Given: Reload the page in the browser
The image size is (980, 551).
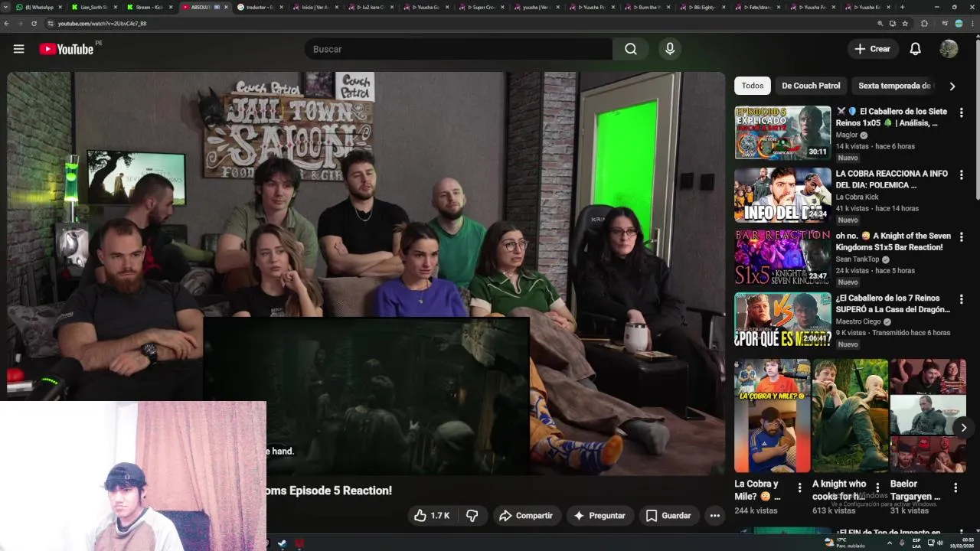Looking at the screenshot, I should tap(34, 24).
